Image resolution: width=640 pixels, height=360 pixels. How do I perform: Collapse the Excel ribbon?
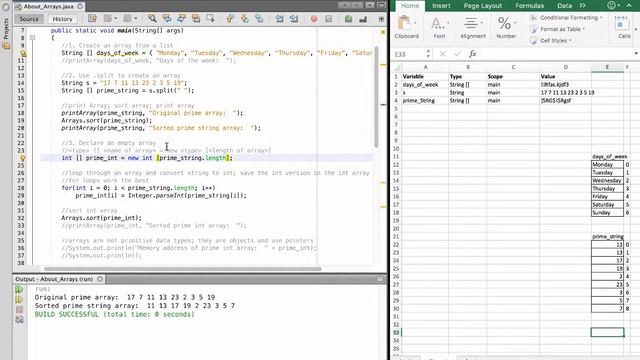pos(629,5)
